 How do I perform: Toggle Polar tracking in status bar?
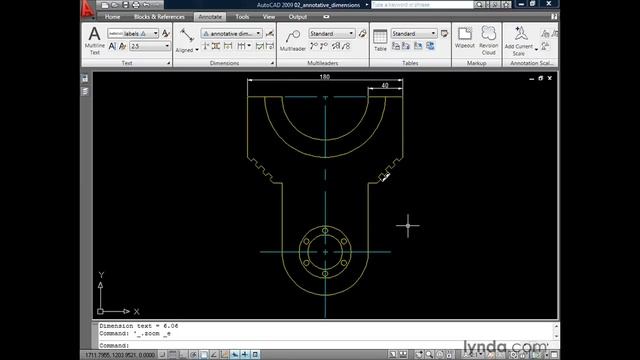click(193, 355)
